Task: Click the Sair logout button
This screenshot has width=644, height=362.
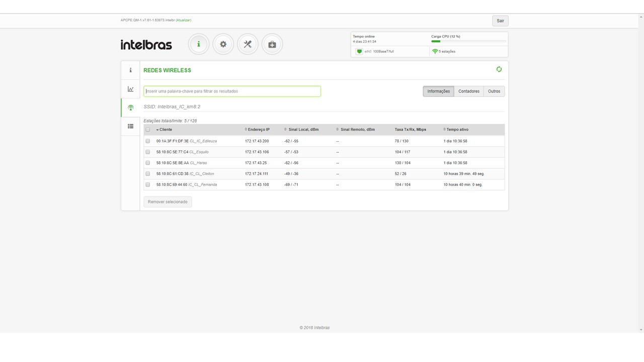Action: click(x=500, y=21)
